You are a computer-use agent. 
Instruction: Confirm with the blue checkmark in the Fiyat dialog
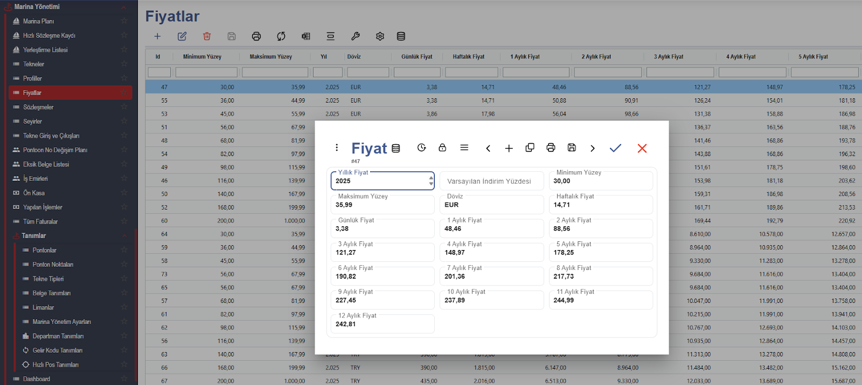615,148
